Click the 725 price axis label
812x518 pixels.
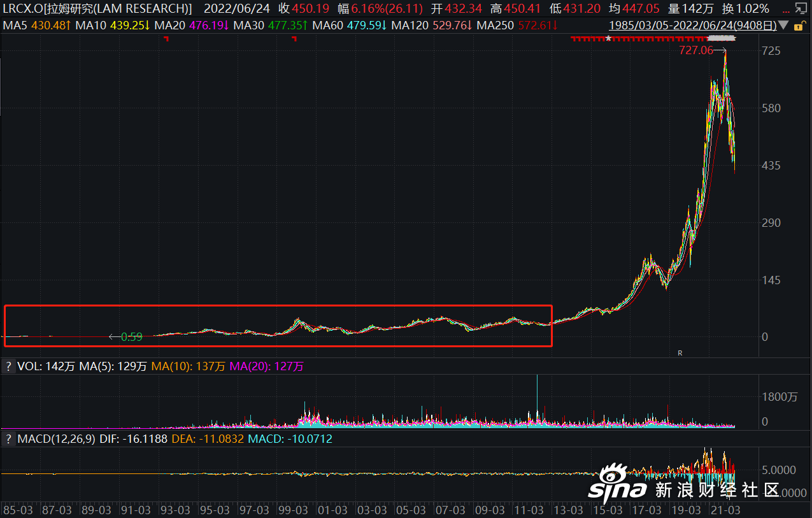click(771, 50)
